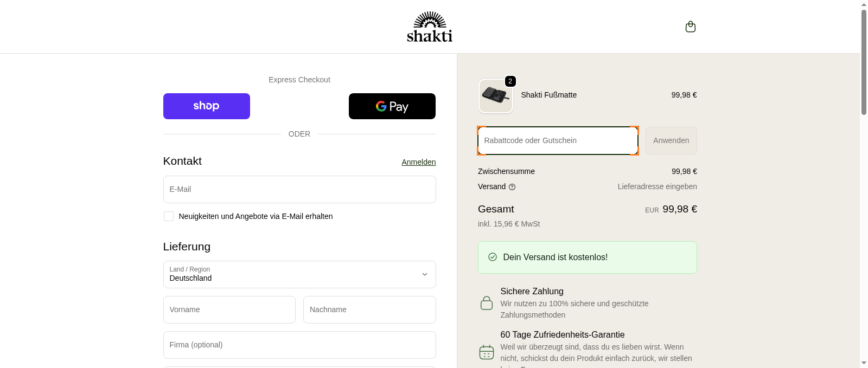Click the green checkmark in the shipping banner

pos(492,257)
